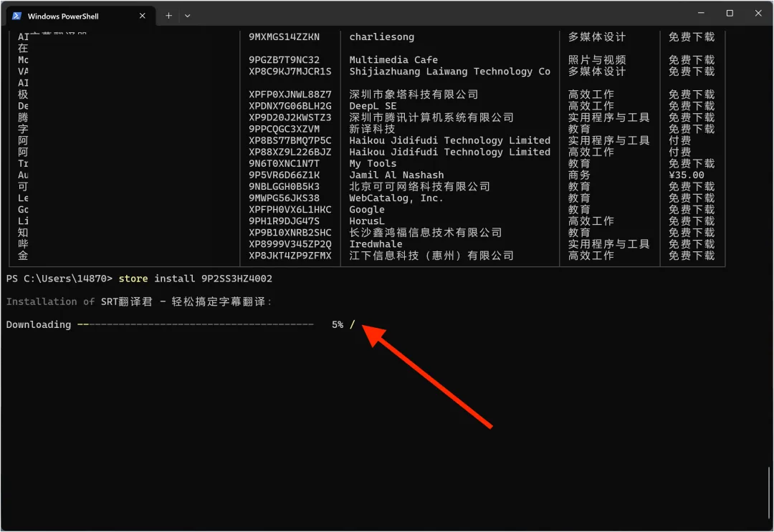Click product ID 9N6T0XNC1N7T
The height and width of the screenshot is (532, 774).
[284, 163]
